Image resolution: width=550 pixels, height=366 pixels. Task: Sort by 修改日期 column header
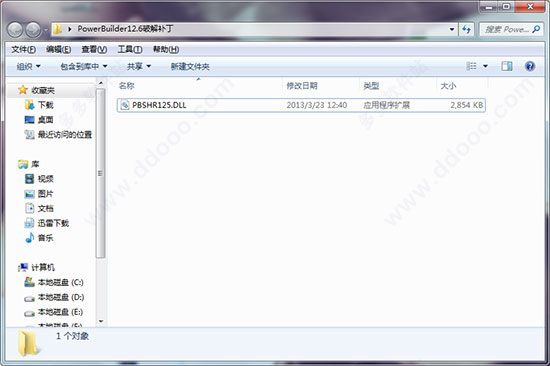click(302, 86)
